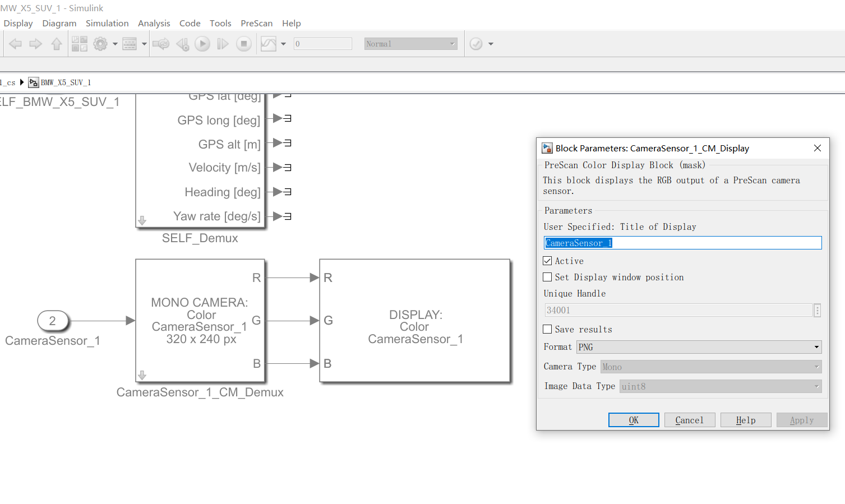Click the Apply button
Viewport: 845px width, 504px height.
(x=802, y=420)
